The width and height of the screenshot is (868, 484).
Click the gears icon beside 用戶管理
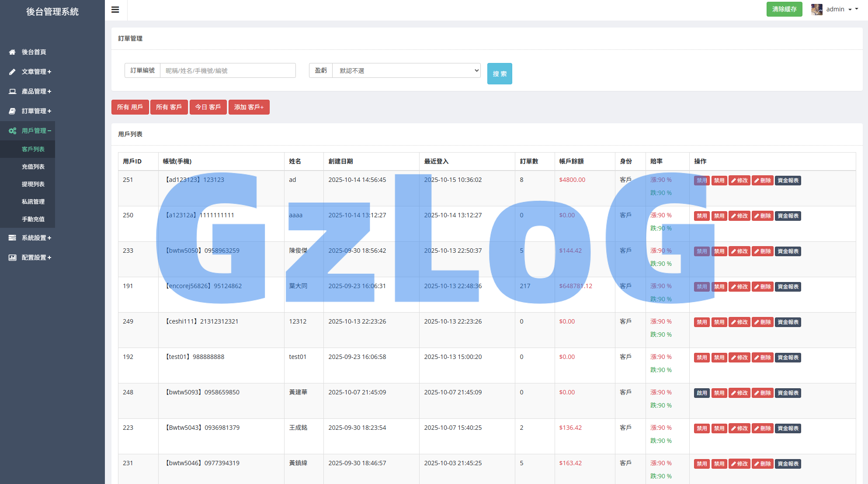click(12, 131)
